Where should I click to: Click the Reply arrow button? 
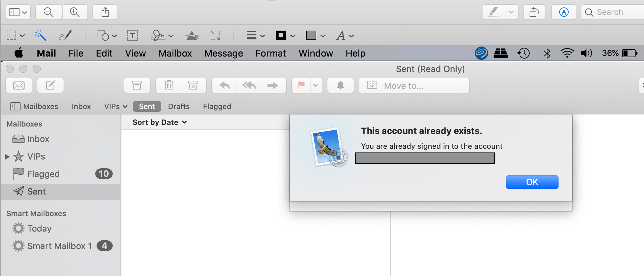tap(224, 85)
